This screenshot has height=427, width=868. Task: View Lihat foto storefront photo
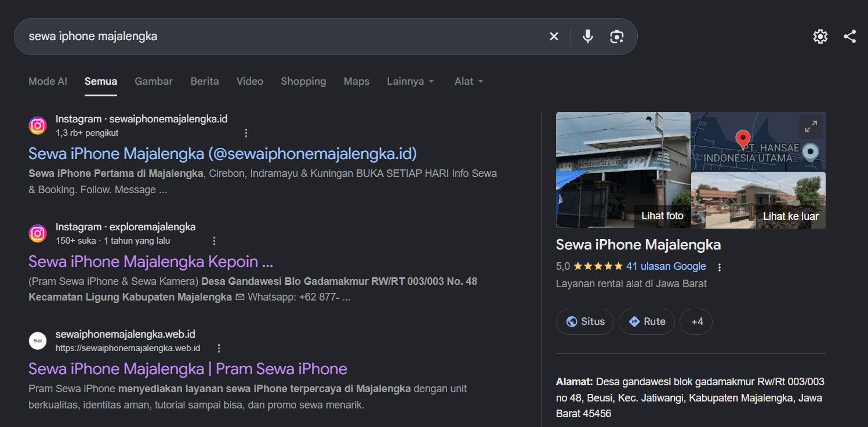[x=623, y=170]
